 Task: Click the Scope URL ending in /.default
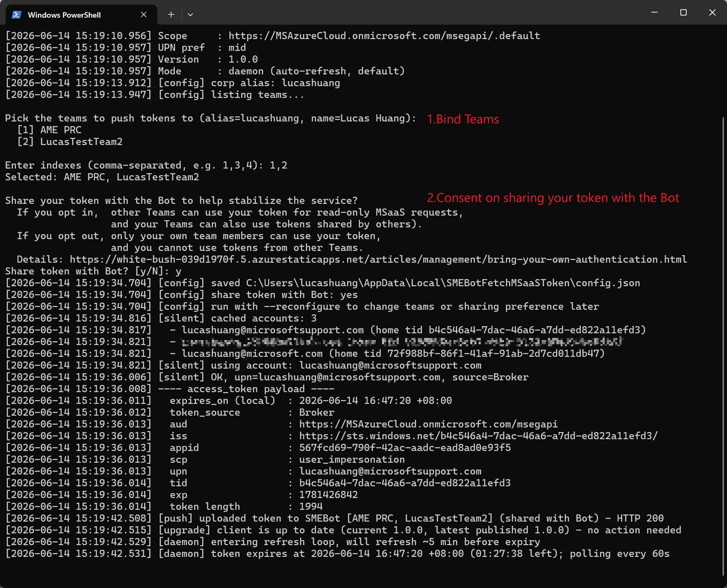[384, 36]
